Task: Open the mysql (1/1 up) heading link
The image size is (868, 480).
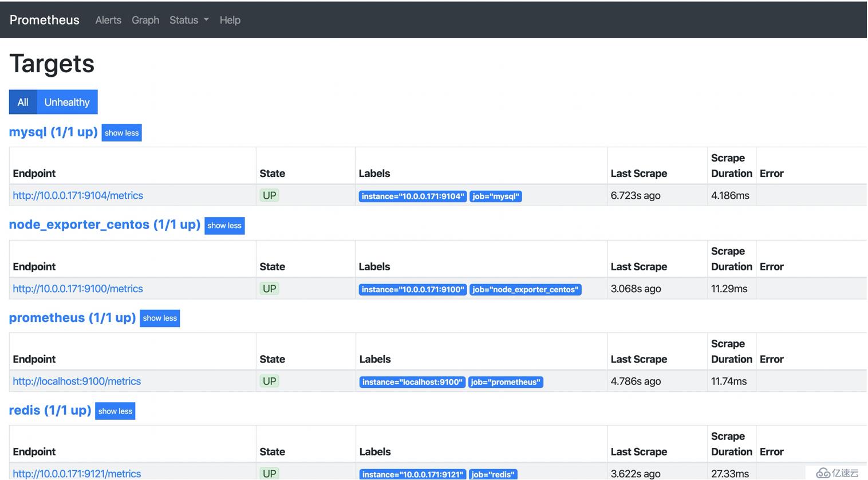Action: click(53, 132)
